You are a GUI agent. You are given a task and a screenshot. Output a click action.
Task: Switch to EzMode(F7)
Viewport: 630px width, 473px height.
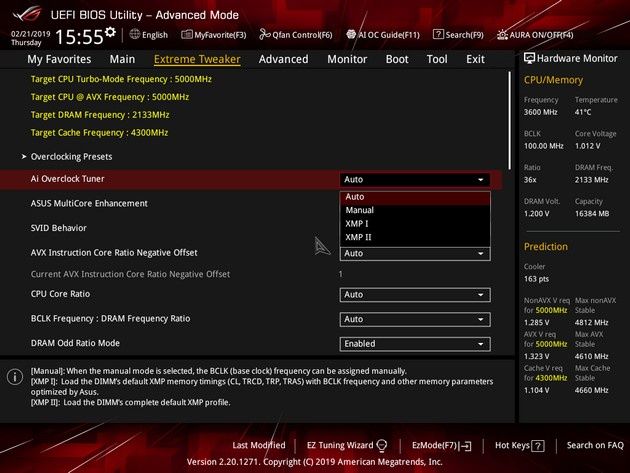coord(435,445)
